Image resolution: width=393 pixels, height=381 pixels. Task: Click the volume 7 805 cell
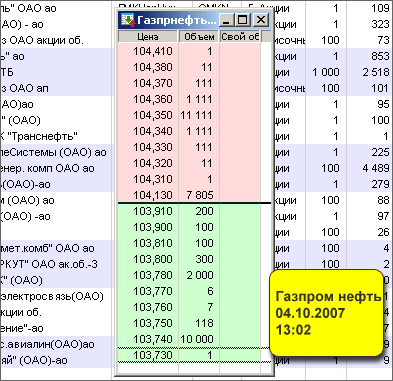click(x=199, y=195)
